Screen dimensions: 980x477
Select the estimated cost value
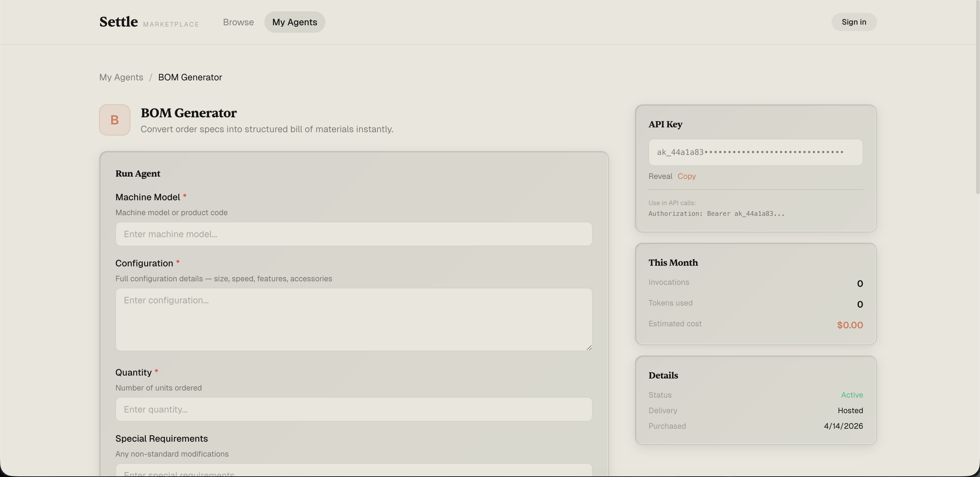pos(849,325)
